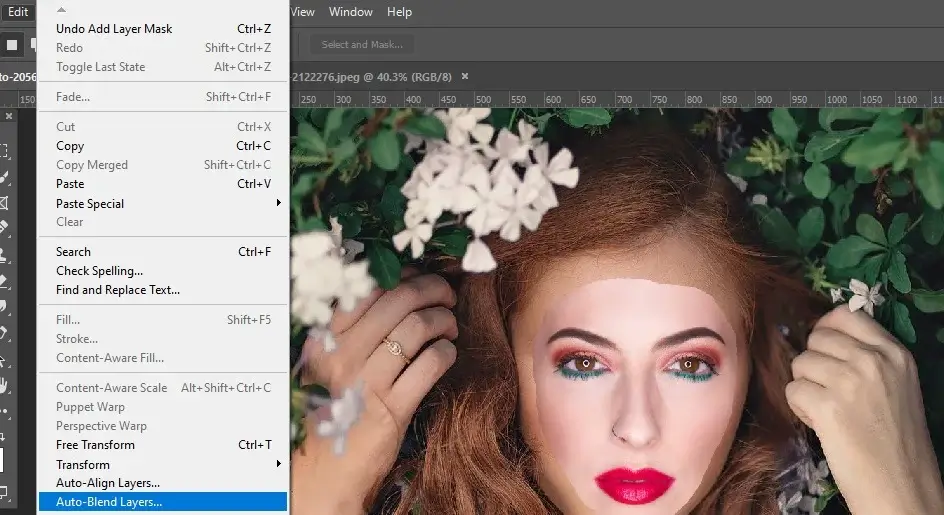
Task: Open Find and Replace Text...
Action: [163, 290]
